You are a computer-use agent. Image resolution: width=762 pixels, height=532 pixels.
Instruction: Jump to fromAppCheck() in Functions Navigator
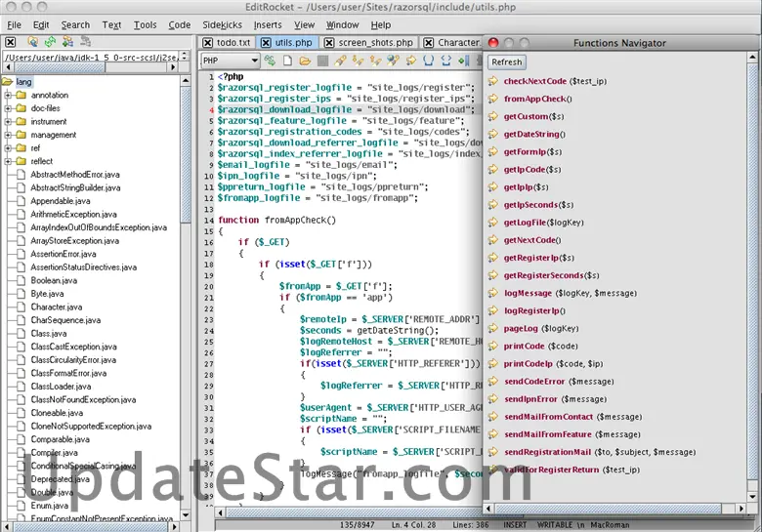tap(537, 99)
